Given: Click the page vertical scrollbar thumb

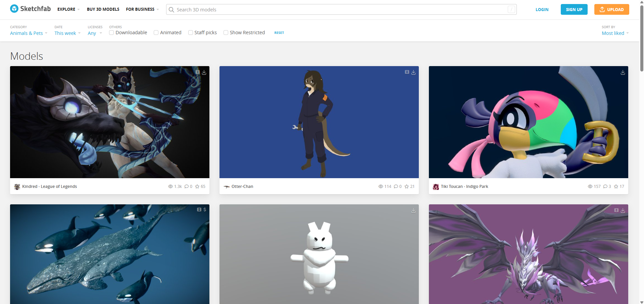Looking at the screenshot, I should coord(642,37).
